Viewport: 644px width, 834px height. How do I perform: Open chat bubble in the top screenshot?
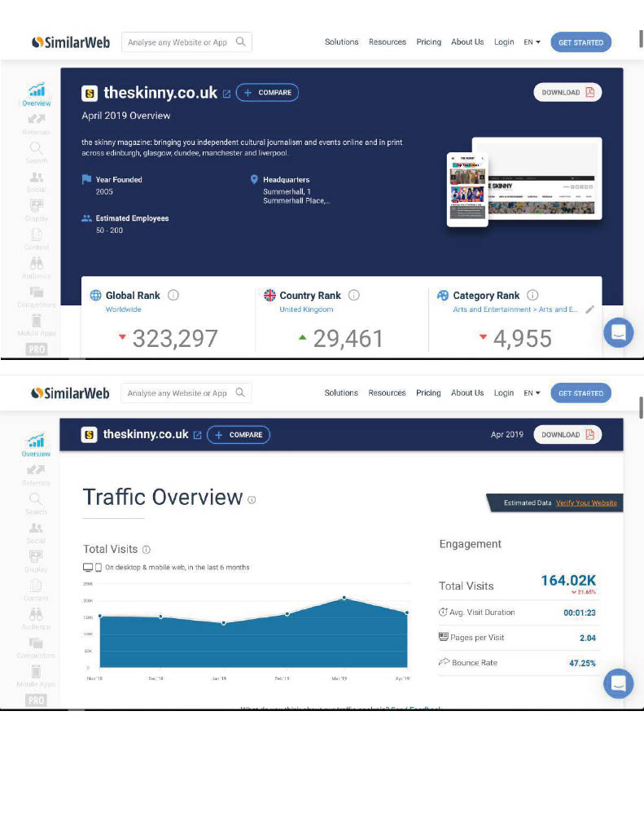[x=619, y=332]
